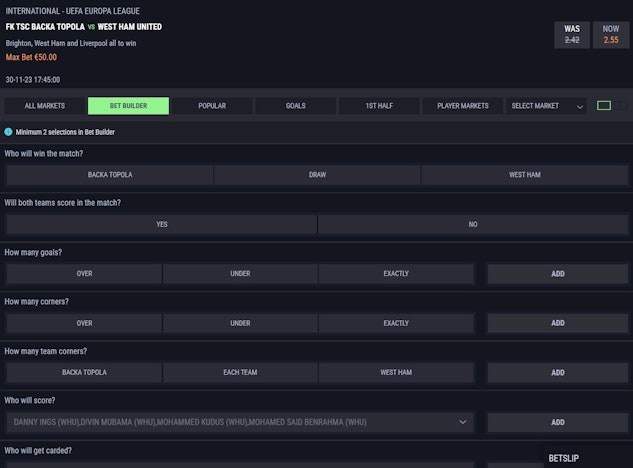
Task: Click the FK TSC Backa Topola team name
Action: point(45,27)
